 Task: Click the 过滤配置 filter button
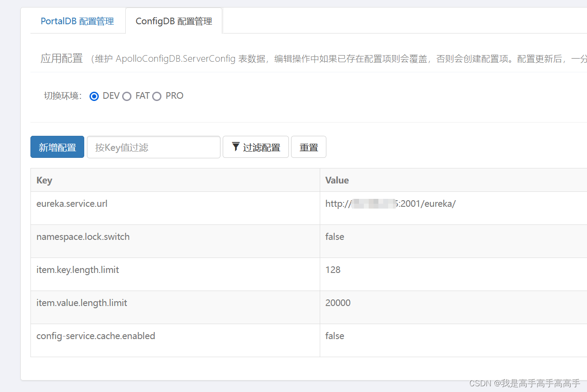click(255, 147)
